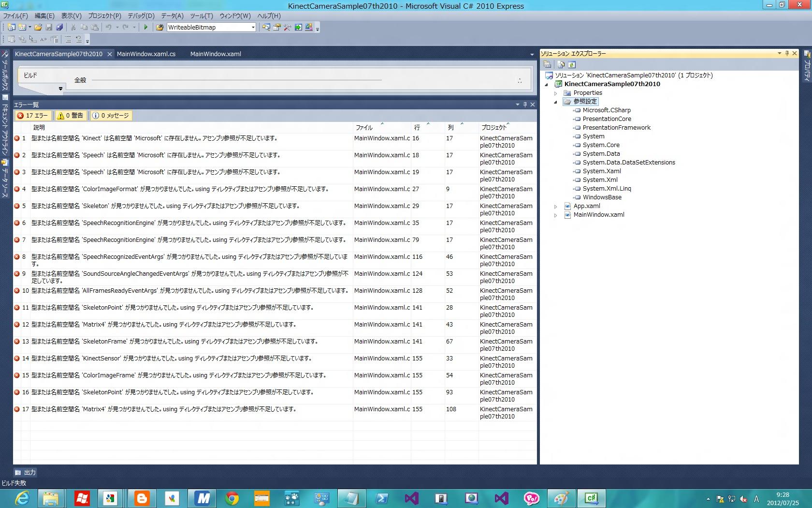Click the Find in Files icon
This screenshot has height=508, width=812.
point(159,27)
